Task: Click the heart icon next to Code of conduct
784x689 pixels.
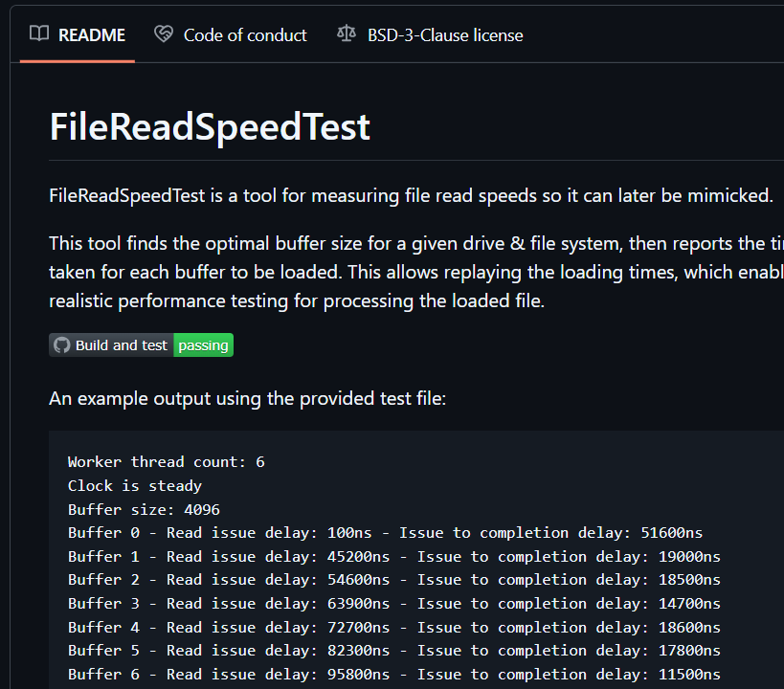Action: point(163,33)
